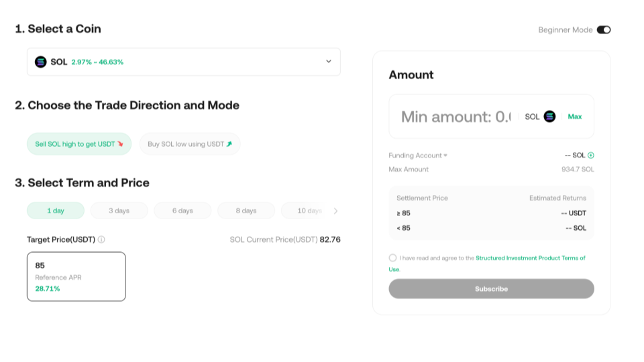Select the 3 days term
The height and width of the screenshot is (362, 644).
[x=119, y=210]
